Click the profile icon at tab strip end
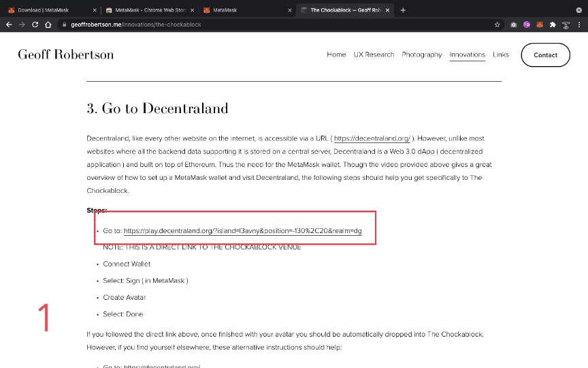This screenshot has height=368, width=588. (x=578, y=10)
